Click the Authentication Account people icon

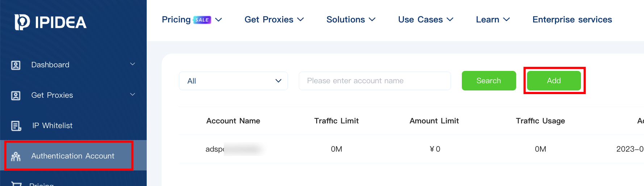(16, 156)
